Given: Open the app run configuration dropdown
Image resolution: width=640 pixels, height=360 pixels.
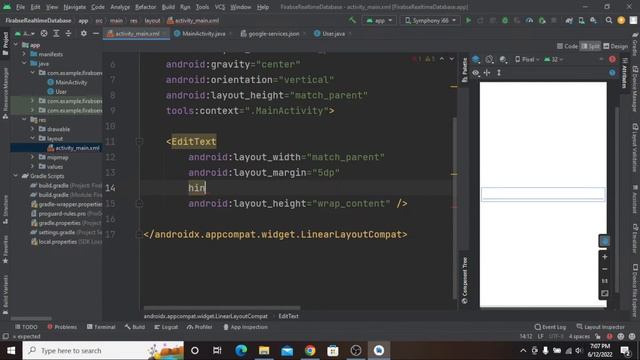Looking at the screenshot, I should 380,20.
